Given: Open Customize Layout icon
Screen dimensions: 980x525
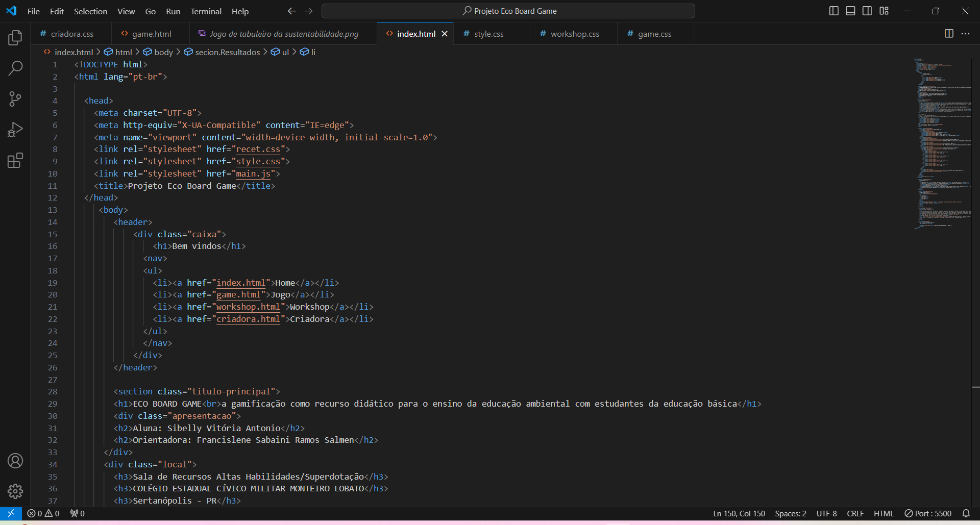Looking at the screenshot, I should pyautogui.click(x=884, y=11).
